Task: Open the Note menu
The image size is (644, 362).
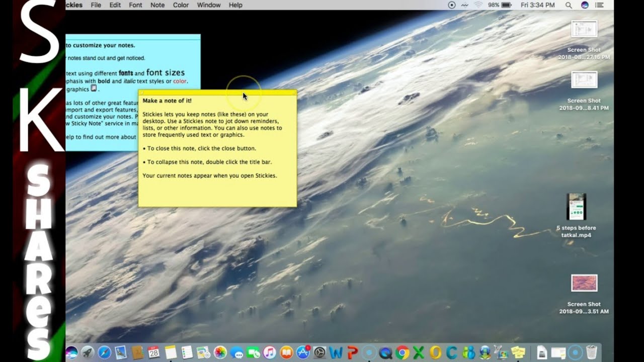Action: click(157, 5)
